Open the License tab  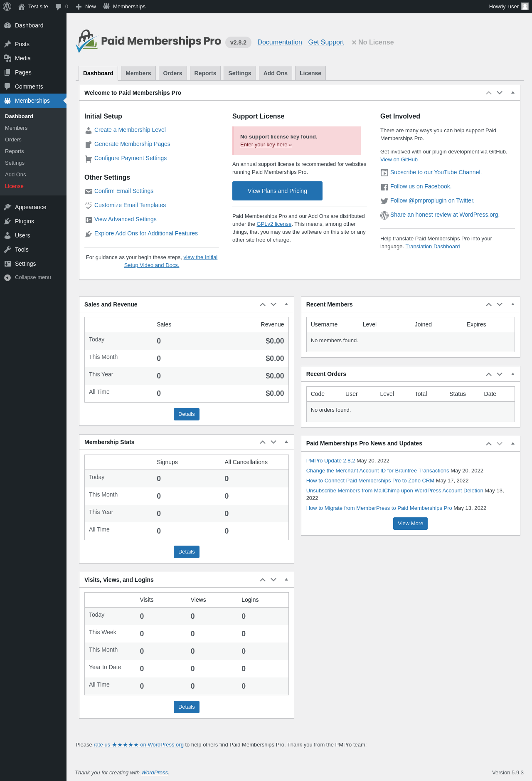tap(310, 73)
